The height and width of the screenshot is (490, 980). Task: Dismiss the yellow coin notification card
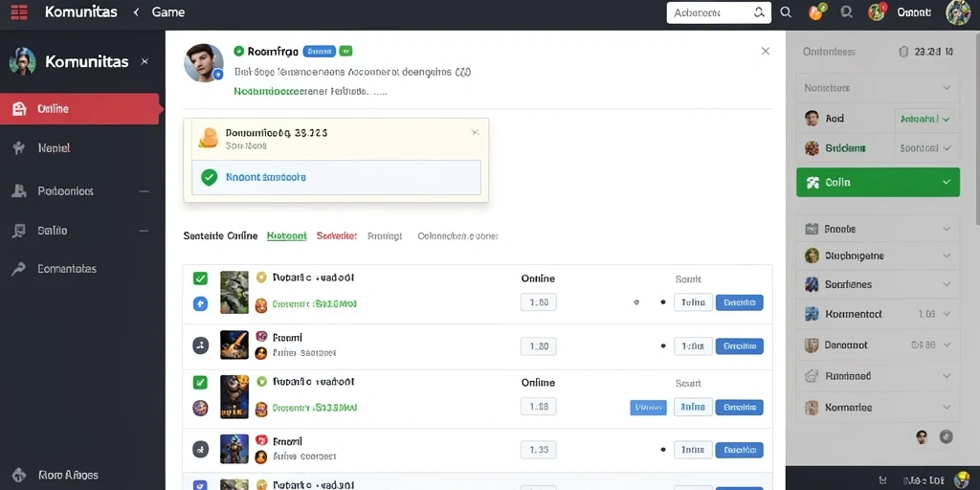click(x=475, y=132)
